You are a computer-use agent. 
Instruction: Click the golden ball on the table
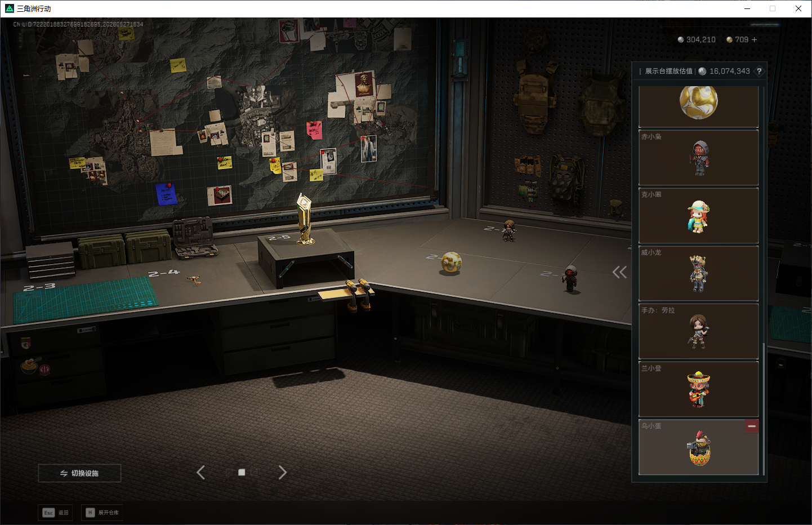coord(451,262)
